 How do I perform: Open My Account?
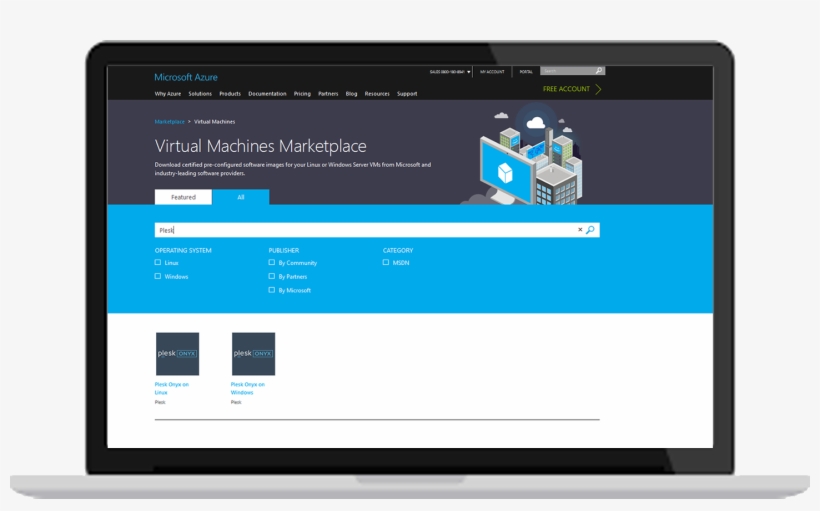click(492, 72)
